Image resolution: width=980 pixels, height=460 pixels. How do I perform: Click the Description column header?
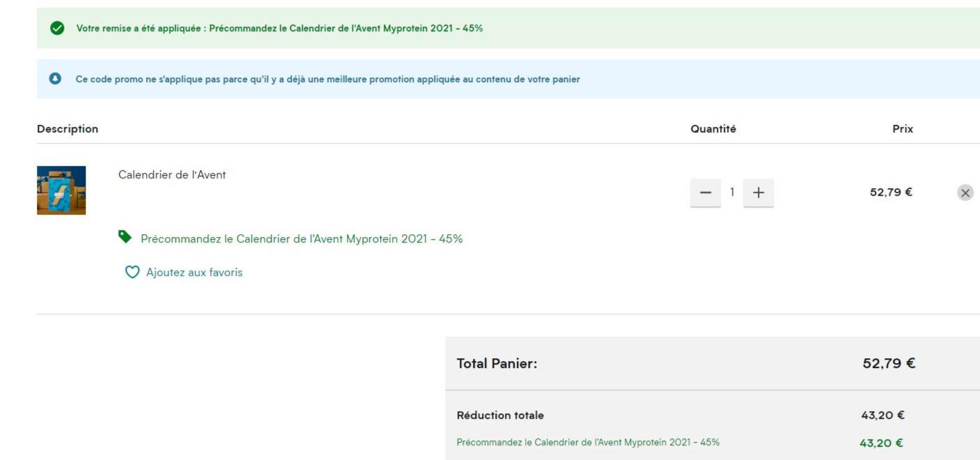coord(68,129)
